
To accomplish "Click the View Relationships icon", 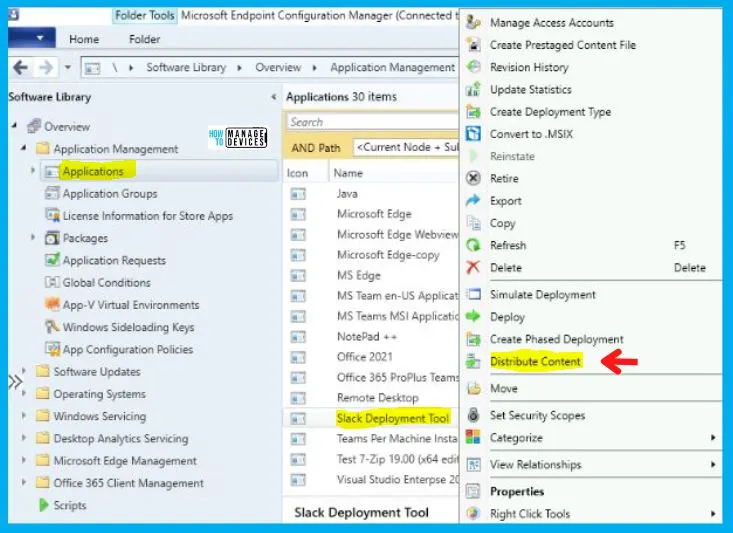I will tap(473, 464).
